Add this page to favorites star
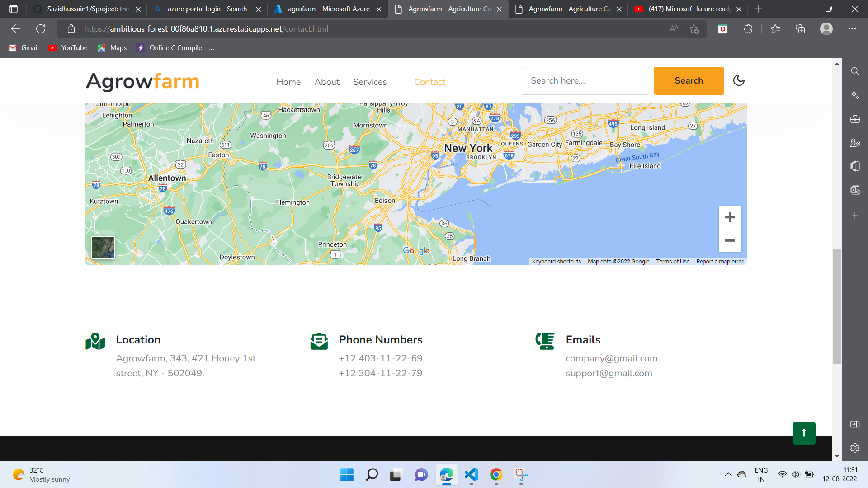This screenshot has height=488, width=868. (x=694, y=29)
